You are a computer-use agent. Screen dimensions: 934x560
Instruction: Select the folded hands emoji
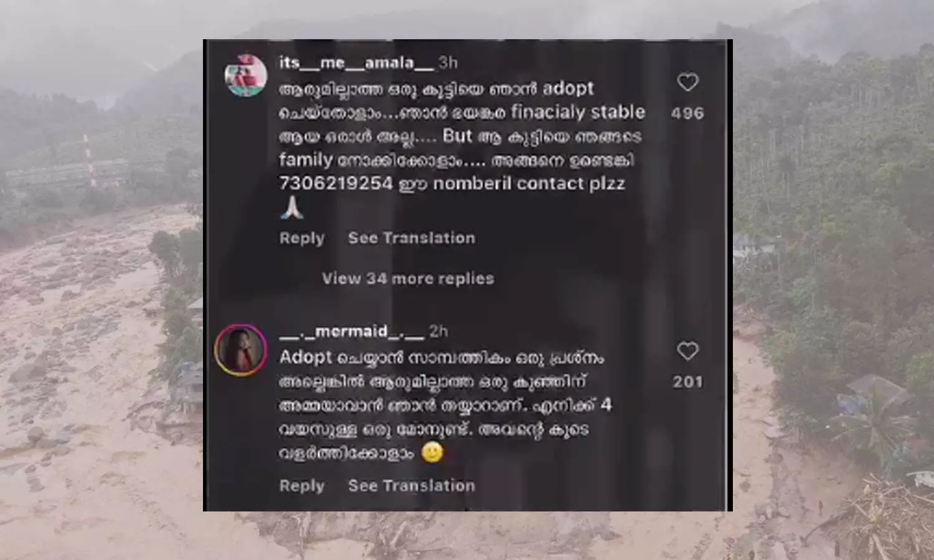(x=291, y=208)
